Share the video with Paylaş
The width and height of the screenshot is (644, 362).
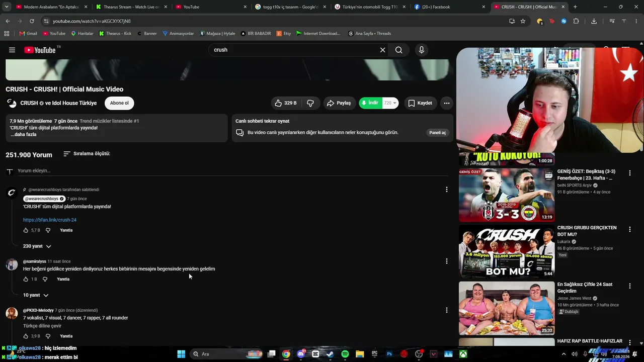339,103
